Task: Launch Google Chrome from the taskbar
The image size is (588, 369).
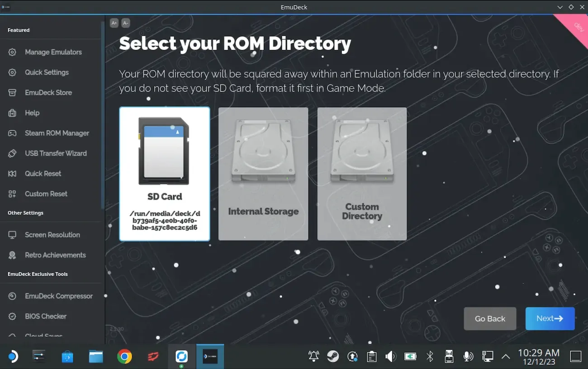Action: pos(124,357)
